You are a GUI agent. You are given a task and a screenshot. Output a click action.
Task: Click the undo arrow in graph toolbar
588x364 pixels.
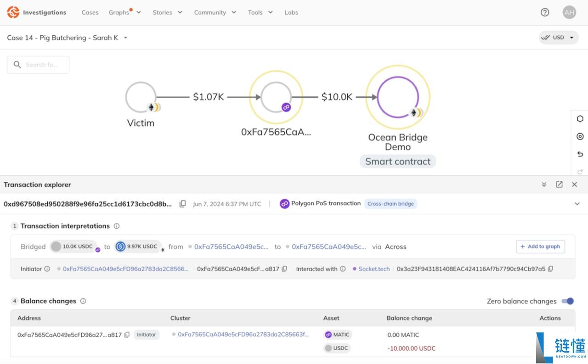tap(580, 154)
